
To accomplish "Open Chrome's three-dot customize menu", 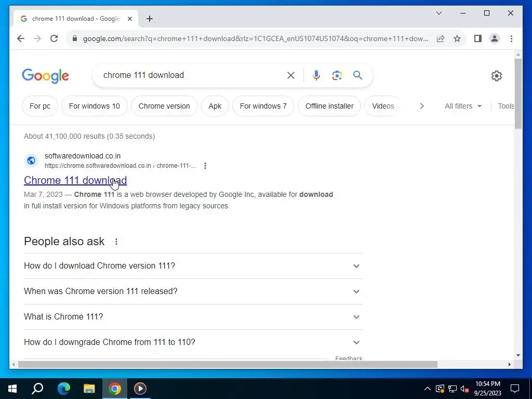I will click(x=511, y=38).
